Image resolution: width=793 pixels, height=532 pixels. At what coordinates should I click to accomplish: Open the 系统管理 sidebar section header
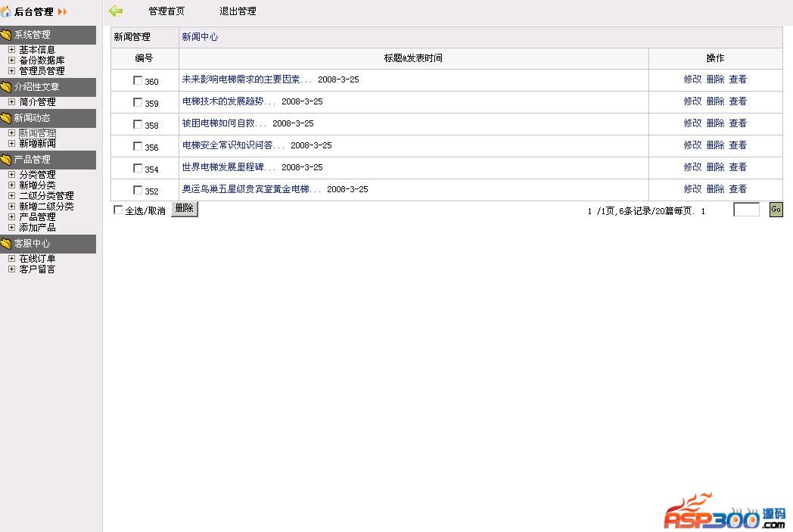tap(48, 35)
